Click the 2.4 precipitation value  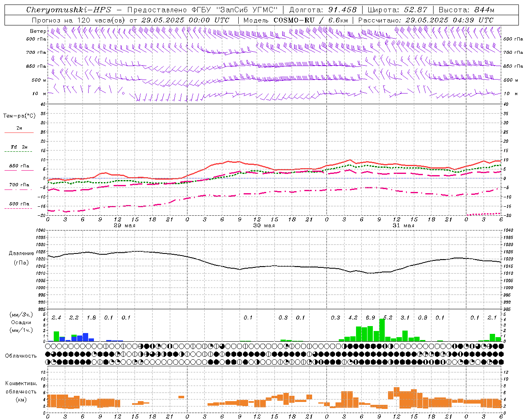(56, 318)
